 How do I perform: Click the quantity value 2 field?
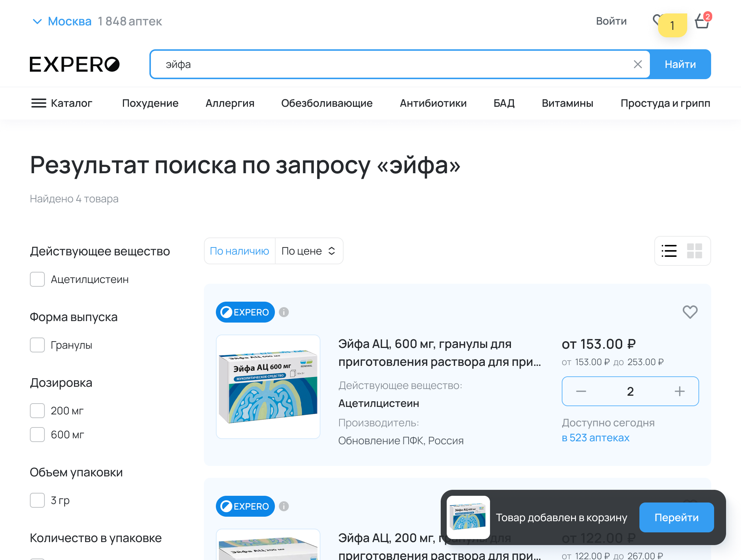point(630,391)
